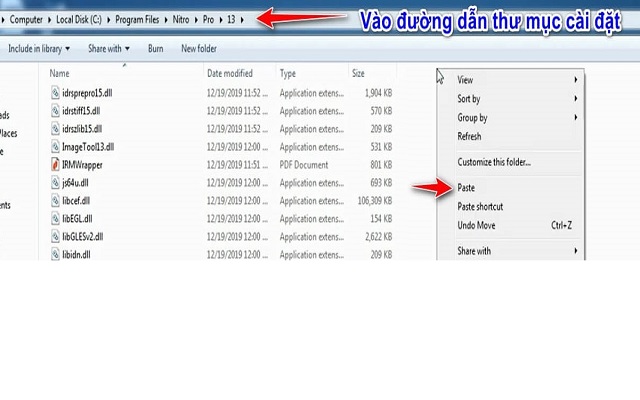Choose Refresh from the context menu
The height and width of the screenshot is (400, 640).
pos(516,136)
